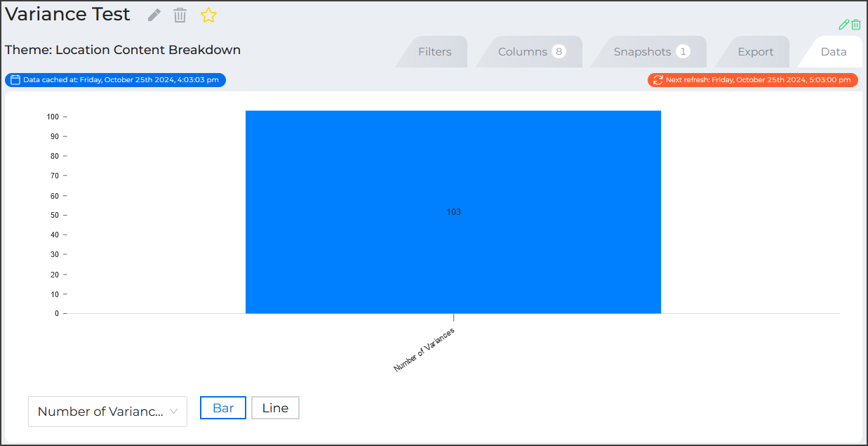The image size is (868, 446).
Task: Switch chart to Line view
Action: [x=275, y=408]
